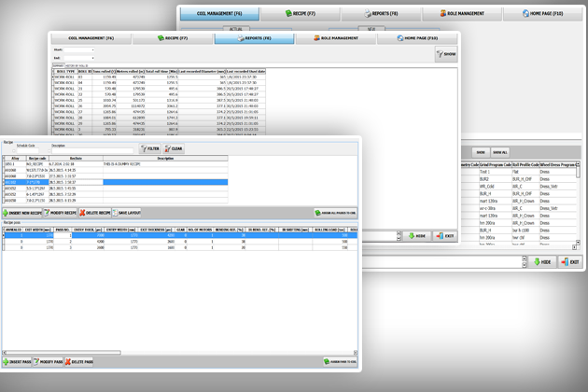Click Show All button in back window

point(500,152)
